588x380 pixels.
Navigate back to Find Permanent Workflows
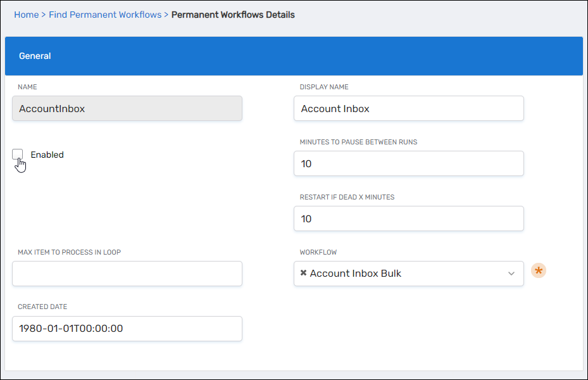(x=105, y=15)
